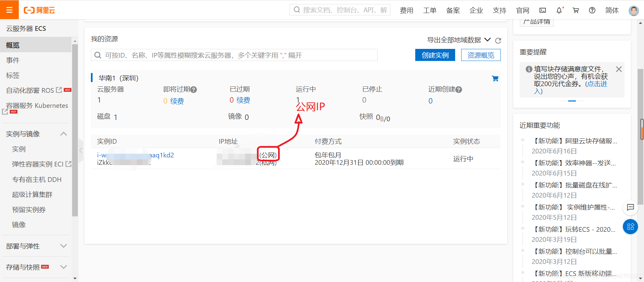
Task: Open 备案 in top navigation
Action: [x=453, y=10]
